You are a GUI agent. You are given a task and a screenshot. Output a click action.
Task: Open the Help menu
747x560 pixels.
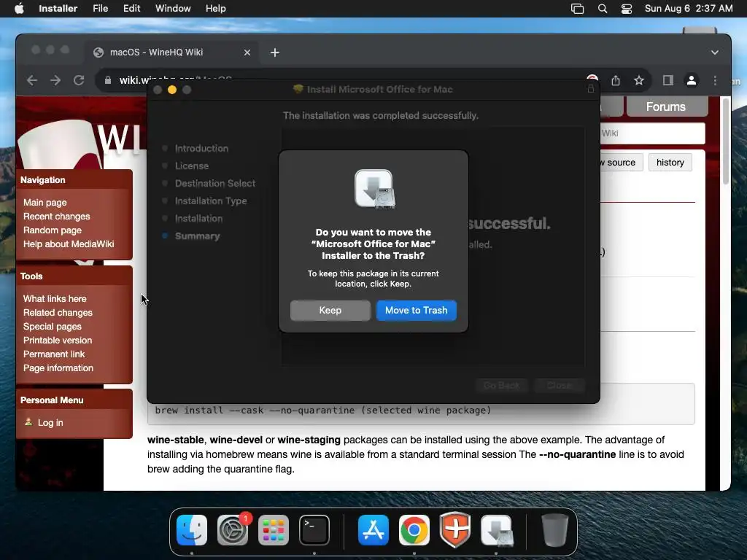tap(215, 9)
